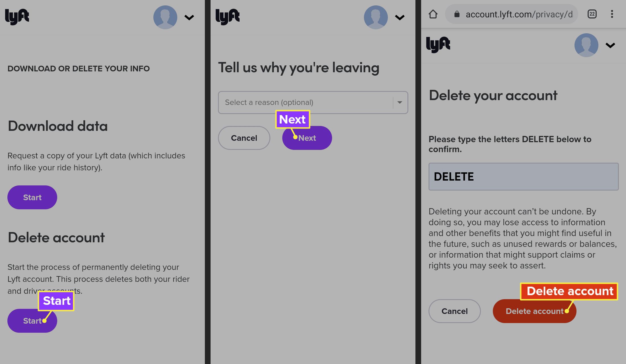Click Cancel on the reason selection screen
The width and height of the screenshot is (626, 364).
[x=244, y=137]
